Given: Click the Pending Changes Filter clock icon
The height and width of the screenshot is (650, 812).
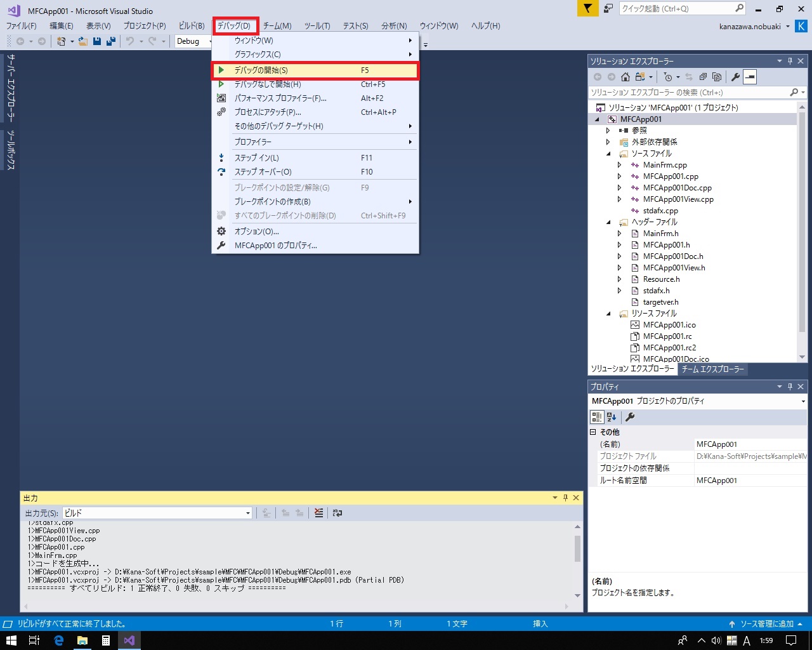Looking at the screenshot, I should pos(668,77).
